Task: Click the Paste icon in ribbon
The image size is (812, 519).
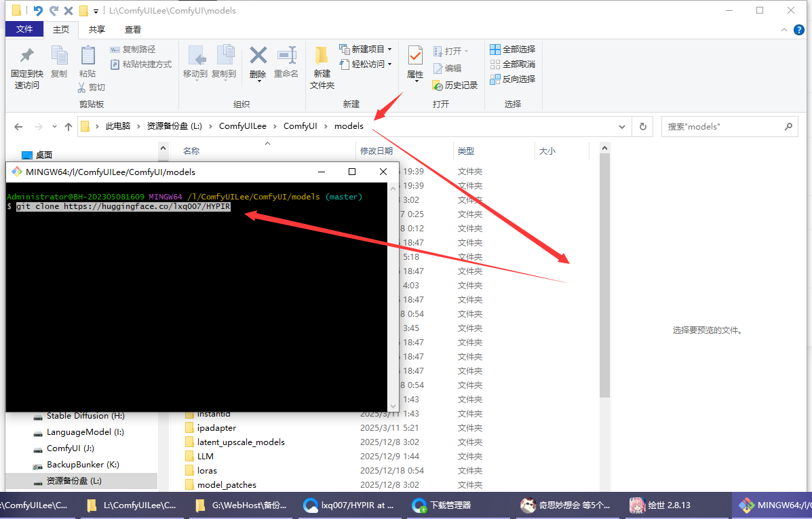Action: (x=88, y=56)
